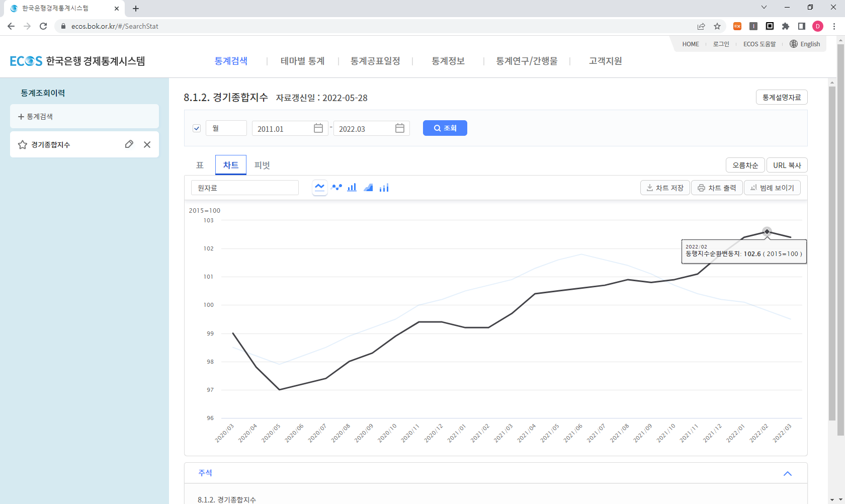Show the legend with 범례 보이기
845x504 pixels.
tap(772, 188)
